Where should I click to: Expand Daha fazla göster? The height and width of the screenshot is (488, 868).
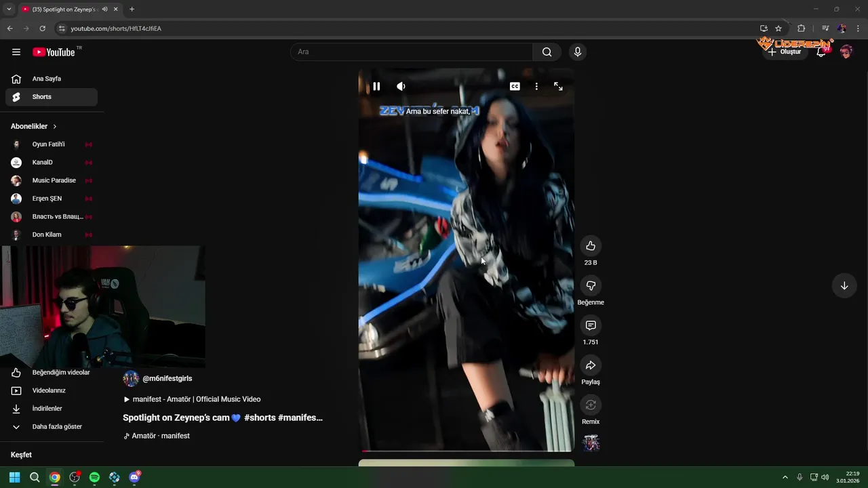(52, 427)
